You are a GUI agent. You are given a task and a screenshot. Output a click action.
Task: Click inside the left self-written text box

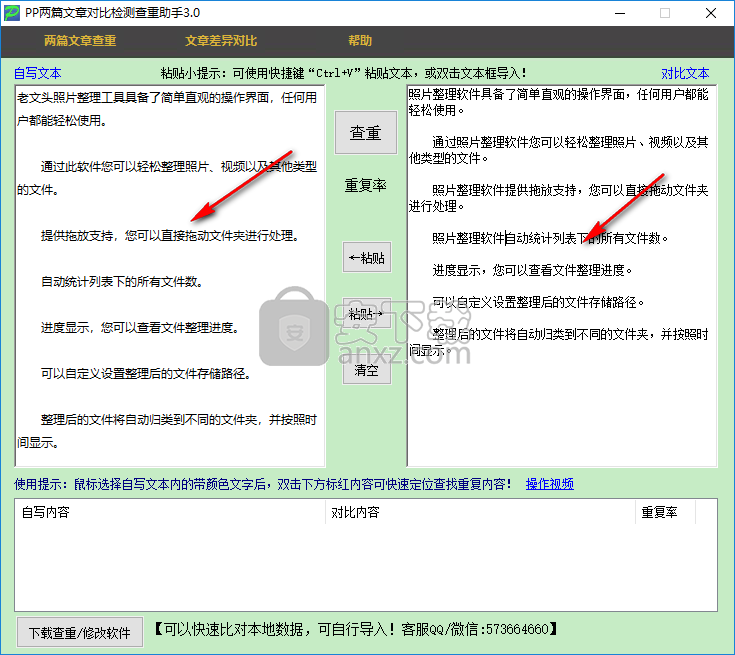pyautogui.click(x=170, y=276)
